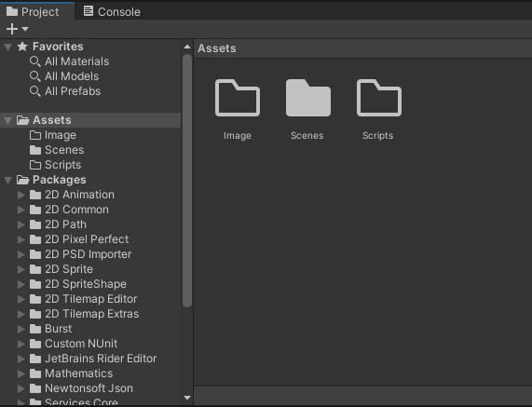This screenshot has height=407, width=532.
Task: Expand the 2D SpriteShape package
Action: (x=21, y=284)
